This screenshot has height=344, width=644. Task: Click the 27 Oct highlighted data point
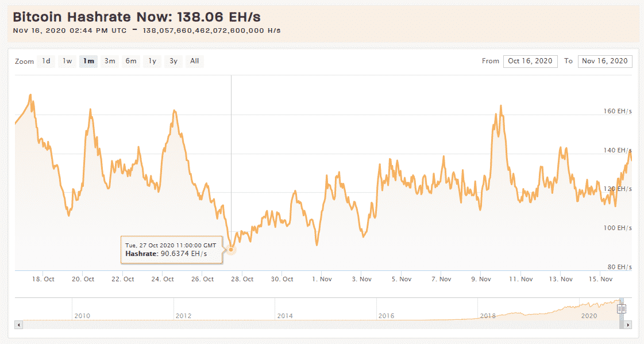coord(231,249)
